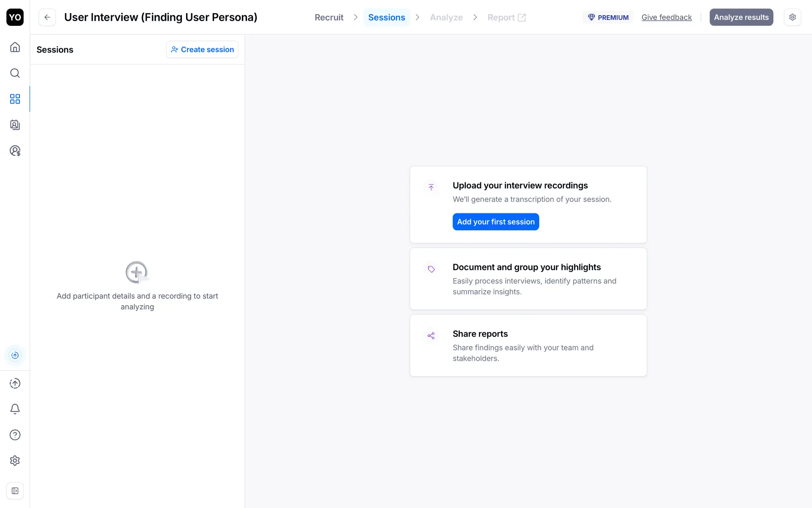Open the Give feedback link

666,17
